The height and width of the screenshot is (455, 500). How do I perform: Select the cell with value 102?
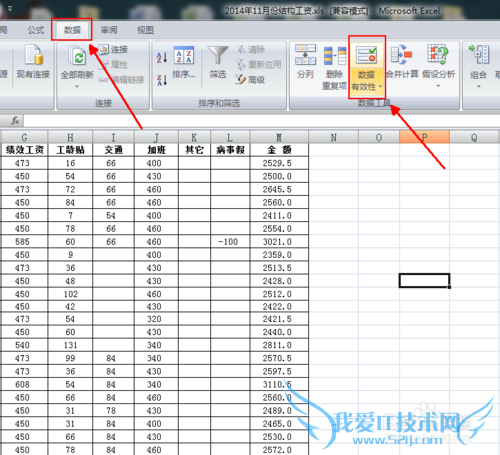70,294
